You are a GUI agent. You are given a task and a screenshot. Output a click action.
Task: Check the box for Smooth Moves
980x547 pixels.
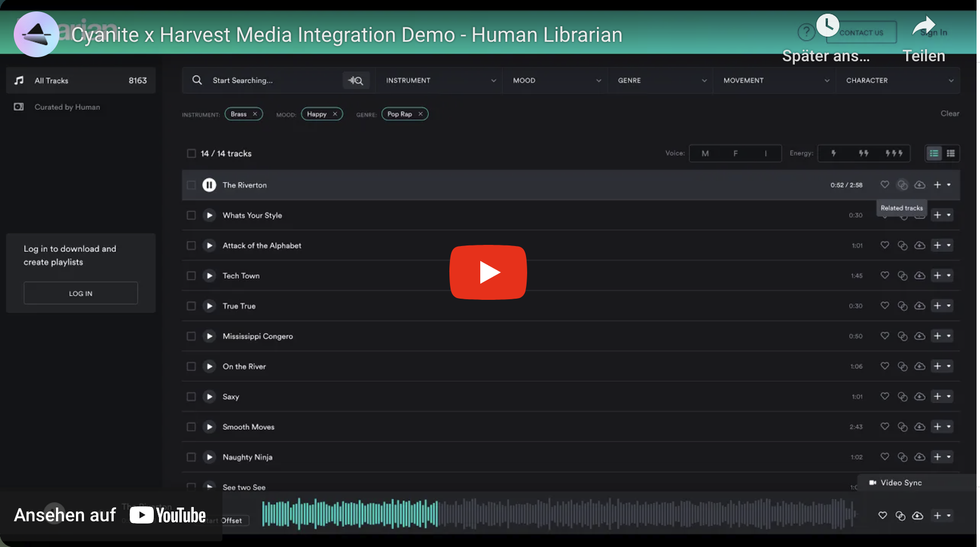[191, 427]
